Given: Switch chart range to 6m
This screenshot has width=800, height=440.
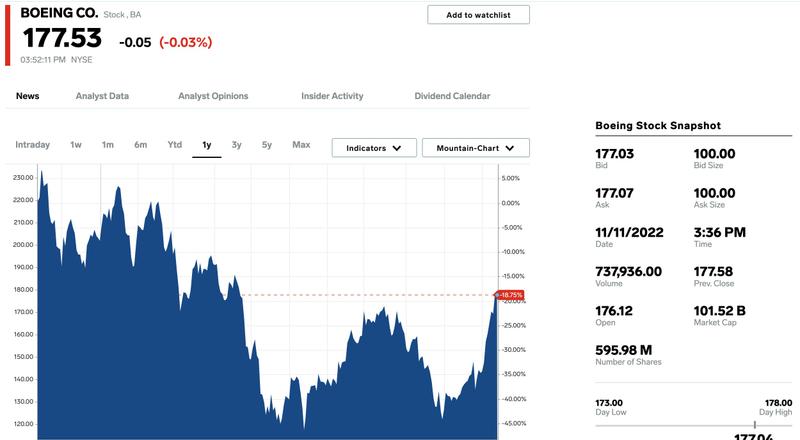Looking at the screenshot, I should pos(140,144).
